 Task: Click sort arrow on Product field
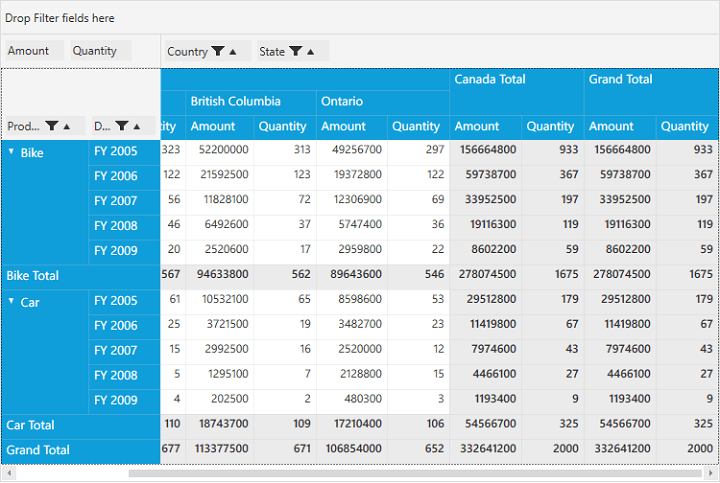coord(67,127)
